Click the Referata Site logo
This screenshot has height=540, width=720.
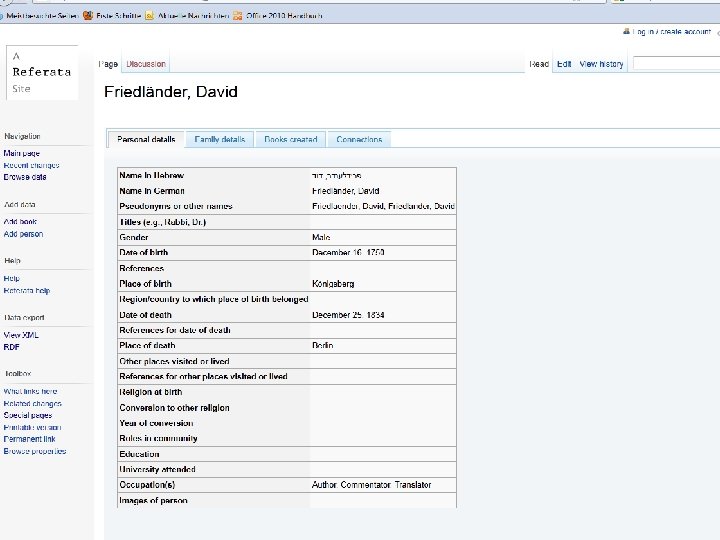coord(42,73)
